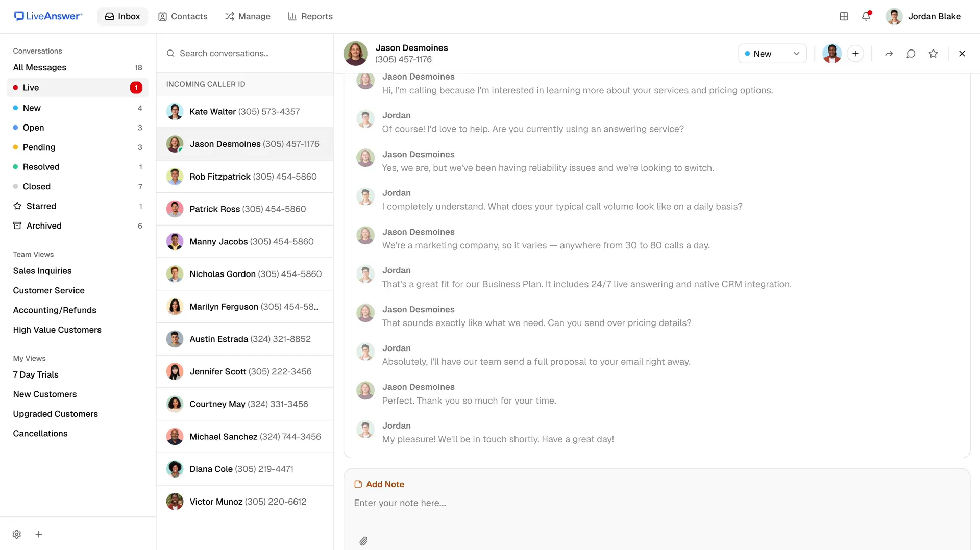The height and width of the screenshot is (550, 980).
Task: Select Jason Desmoines in caller list
Action: pyautogui.click(x=244, y=144)
